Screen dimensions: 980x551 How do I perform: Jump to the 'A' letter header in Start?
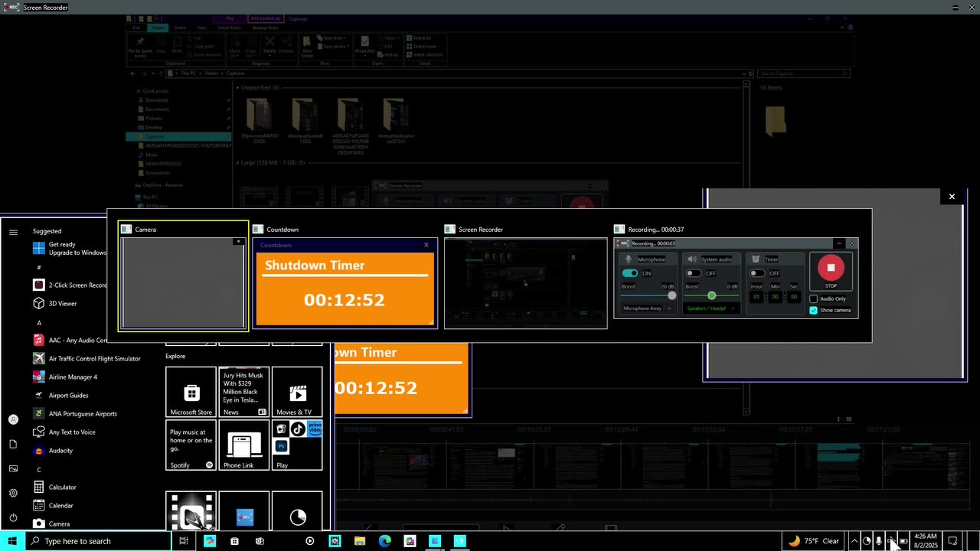coord(39,322)
